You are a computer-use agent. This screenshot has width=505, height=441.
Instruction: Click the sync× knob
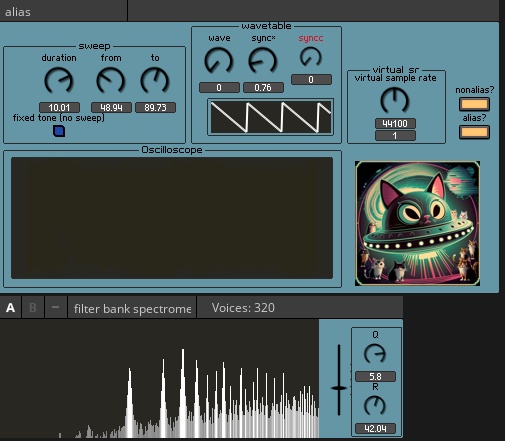coord(263,61)
